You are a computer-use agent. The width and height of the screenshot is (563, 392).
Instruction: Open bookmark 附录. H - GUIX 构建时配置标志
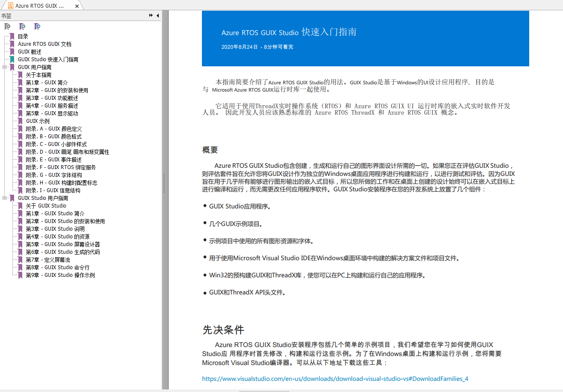[x=61, y=183]
